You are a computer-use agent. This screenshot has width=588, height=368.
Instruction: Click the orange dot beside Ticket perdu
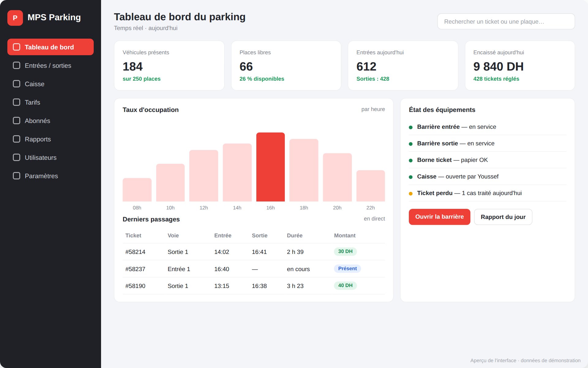click(x=411, y=194)
